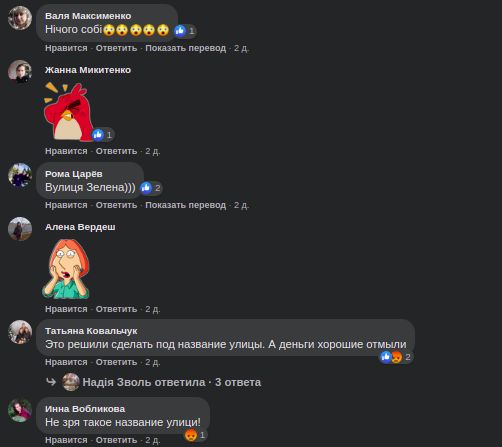Open the Алена Вердеш name link
The width and height of the screenshot is (502, 447).
tap(80, 227)
